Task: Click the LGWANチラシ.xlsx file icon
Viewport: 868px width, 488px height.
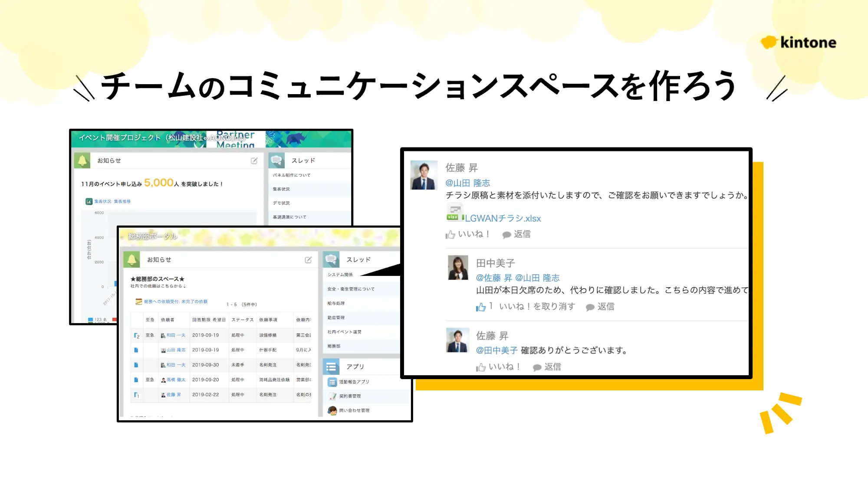Action: 454,213
